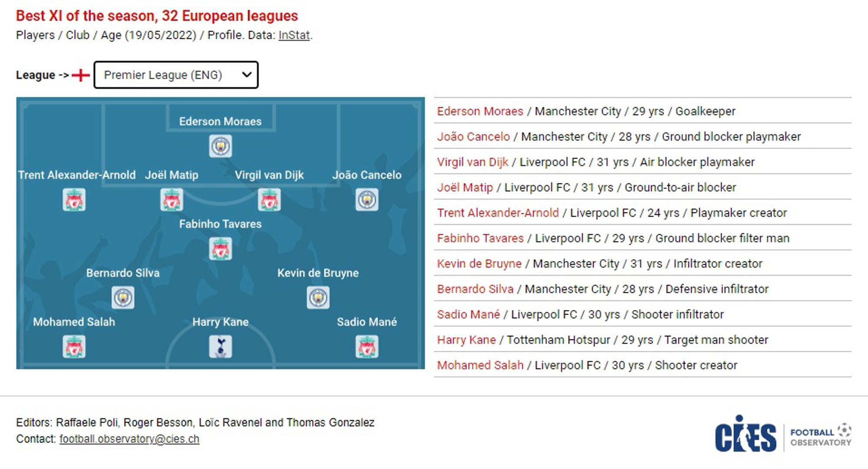Click Joël Matip's name on the pitch
This screenshot has width=868, height=469.
point(172,175)
